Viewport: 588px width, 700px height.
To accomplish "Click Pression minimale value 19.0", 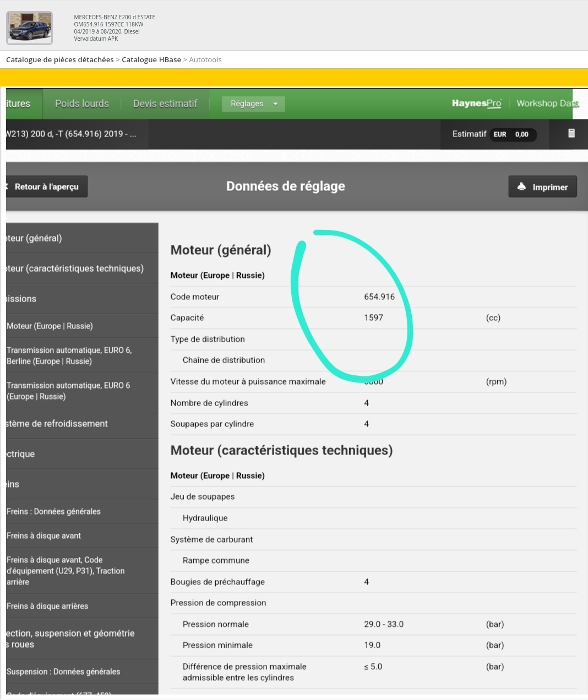I will point(372,645).
